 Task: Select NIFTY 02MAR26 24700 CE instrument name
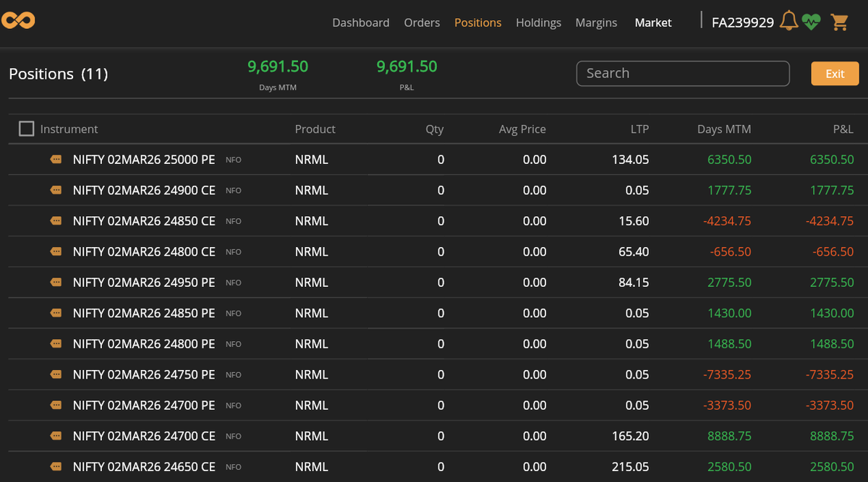click(144, 436)
